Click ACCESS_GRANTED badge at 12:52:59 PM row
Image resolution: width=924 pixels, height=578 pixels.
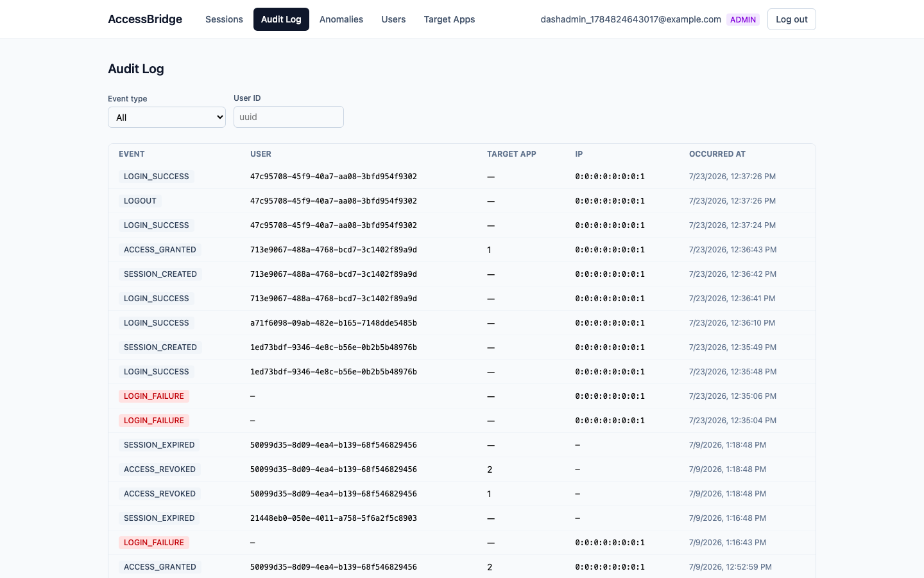coord(160,567)
